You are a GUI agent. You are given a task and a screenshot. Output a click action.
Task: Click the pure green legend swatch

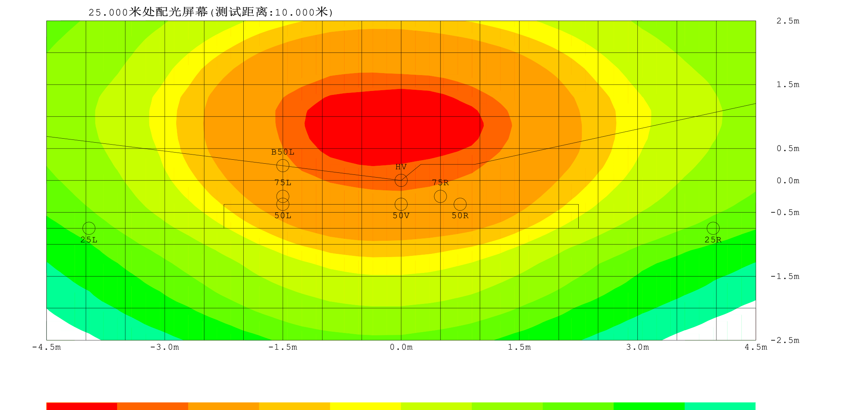[x=649, y=406]
